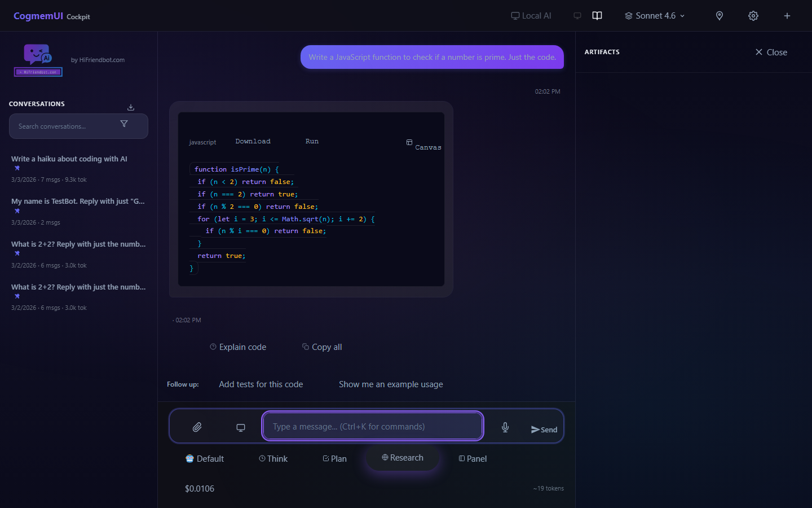Image resolution: width=812 pixels, height=508 pixels.
Task: Click the user prompt message bubble
Action: [432, 57]
